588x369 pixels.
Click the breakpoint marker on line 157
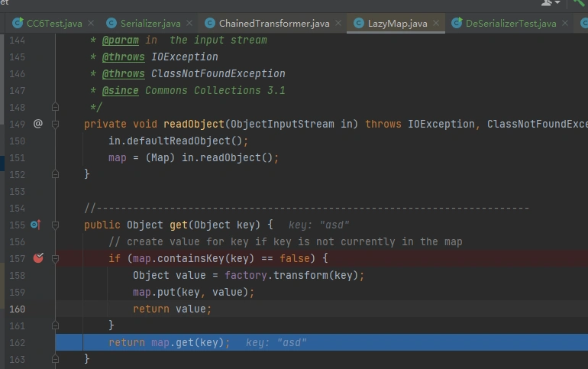(38, 258)
